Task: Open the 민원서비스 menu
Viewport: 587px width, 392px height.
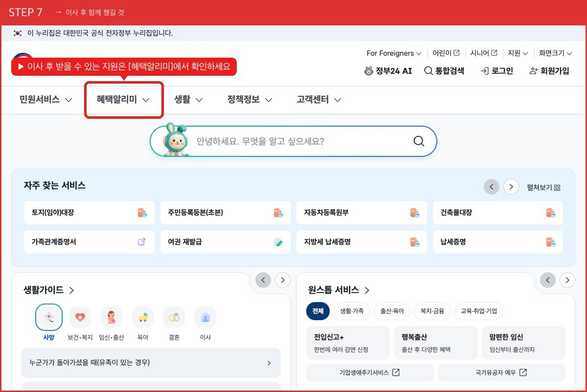Action: click(45, 100)
